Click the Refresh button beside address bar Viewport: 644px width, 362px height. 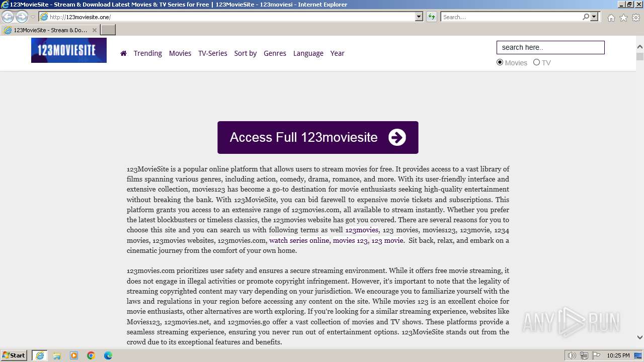[431, 17]
